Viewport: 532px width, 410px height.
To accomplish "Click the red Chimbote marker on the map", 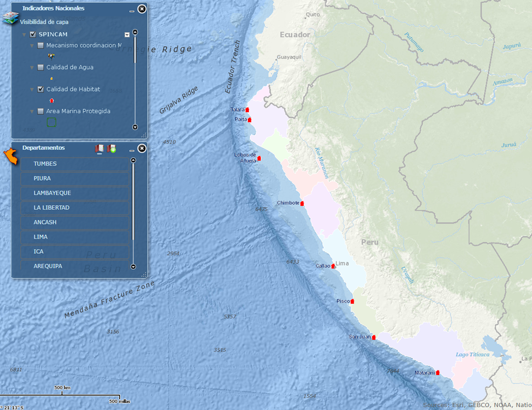I will [302, 203].
